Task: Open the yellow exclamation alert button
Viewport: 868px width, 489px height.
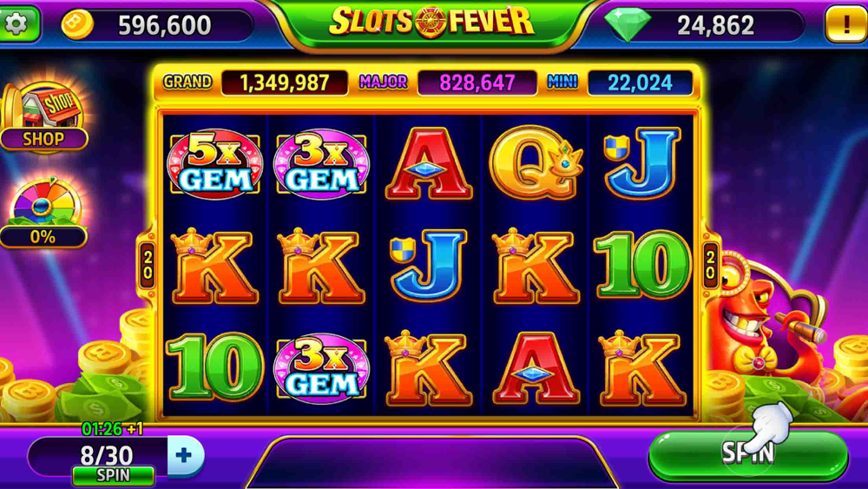Action: point(845,23)
